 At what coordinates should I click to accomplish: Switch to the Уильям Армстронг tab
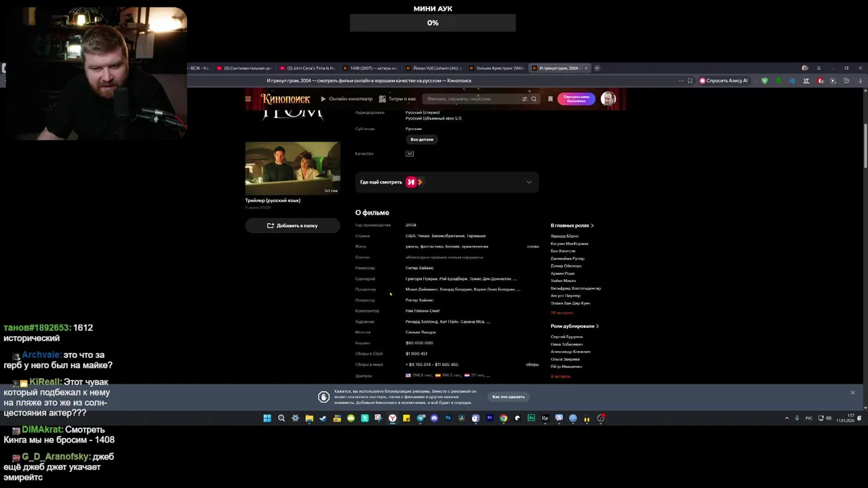click(x=496, y=68)
